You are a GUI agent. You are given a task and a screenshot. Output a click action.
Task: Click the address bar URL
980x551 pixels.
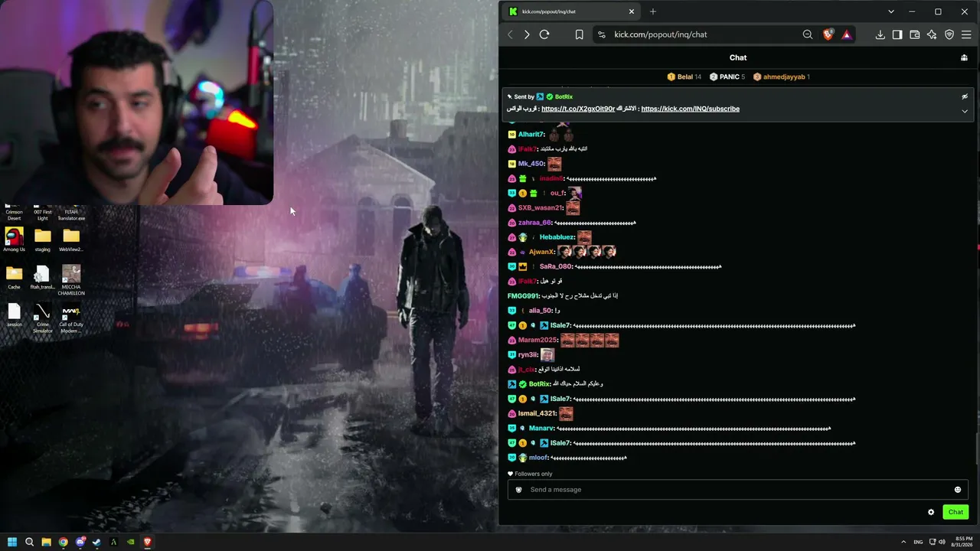pos(661,34)
